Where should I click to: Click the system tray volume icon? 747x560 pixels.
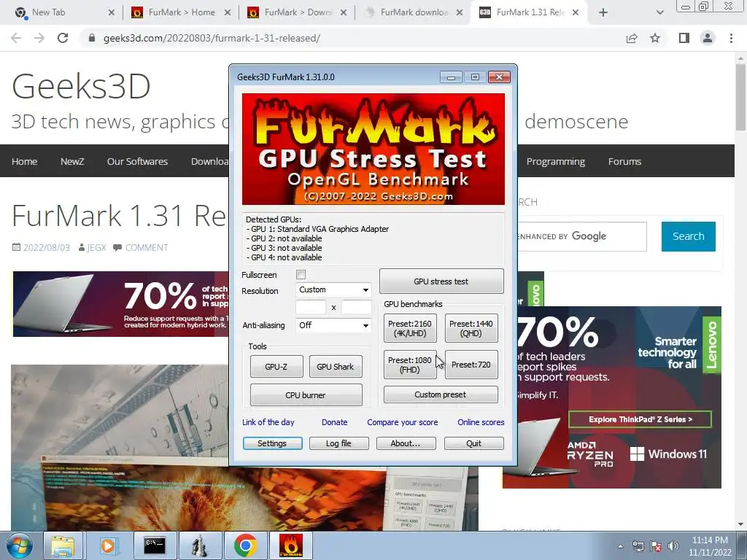click(x=673, y=546)
